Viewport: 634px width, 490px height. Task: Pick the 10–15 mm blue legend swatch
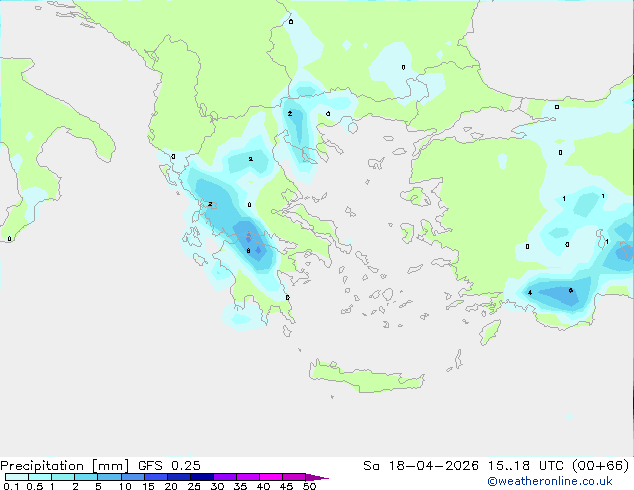point(132,477)
